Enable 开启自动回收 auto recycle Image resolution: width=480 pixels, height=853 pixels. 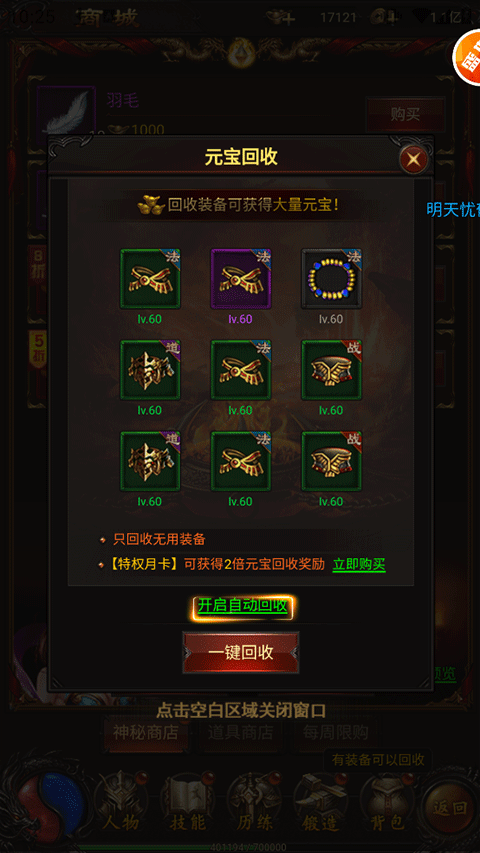(x=242, y=606)
